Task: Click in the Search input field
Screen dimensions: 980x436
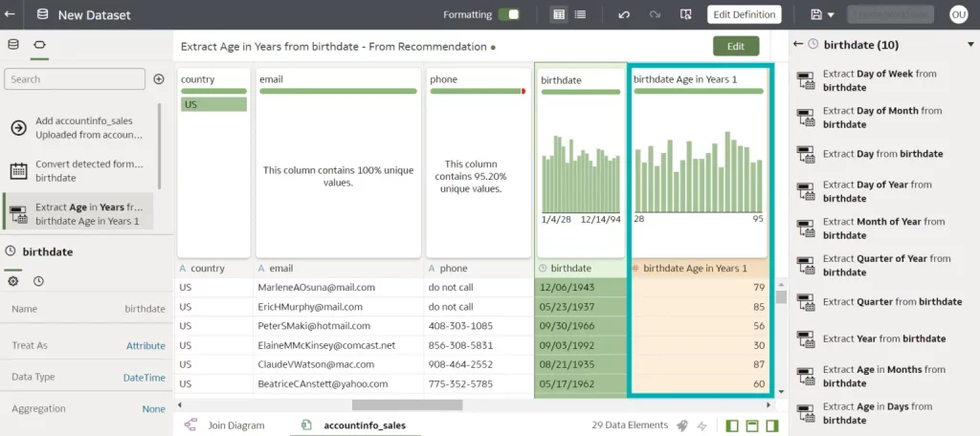Action: tap(75, 79)
